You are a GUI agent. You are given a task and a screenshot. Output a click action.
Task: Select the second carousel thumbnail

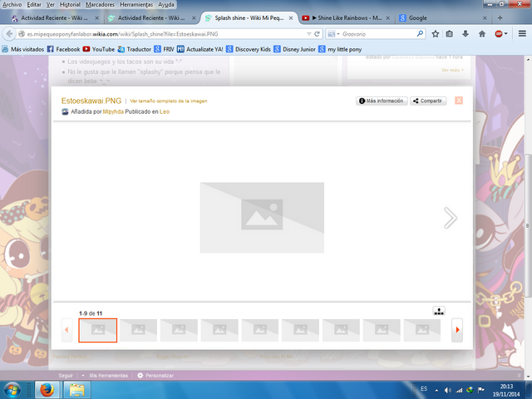[x=138, y=330]
